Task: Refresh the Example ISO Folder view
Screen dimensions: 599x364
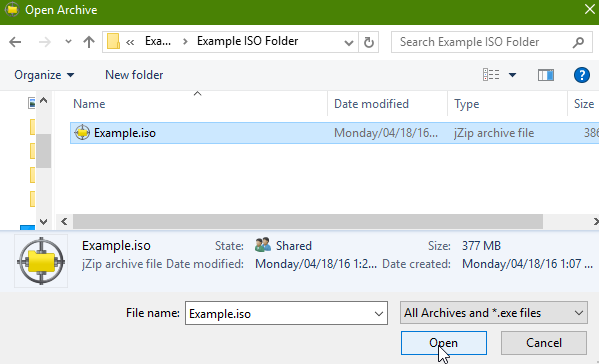Action: tap(369, 42)
